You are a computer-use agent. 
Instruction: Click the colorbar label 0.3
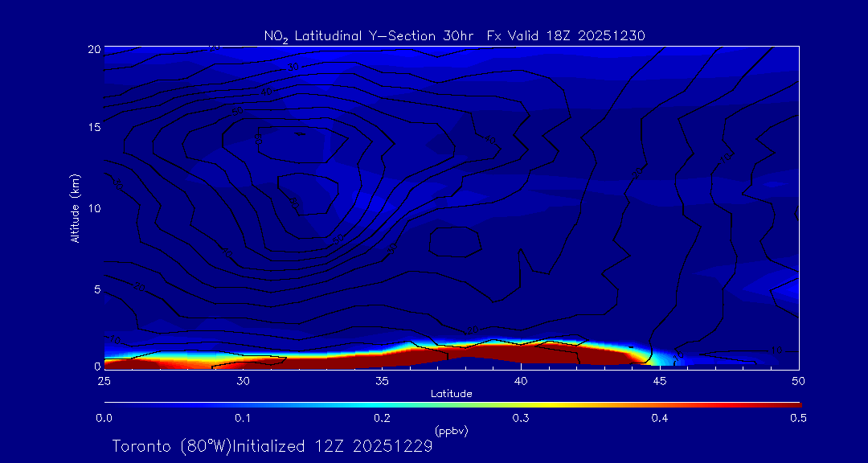(521, 419)
